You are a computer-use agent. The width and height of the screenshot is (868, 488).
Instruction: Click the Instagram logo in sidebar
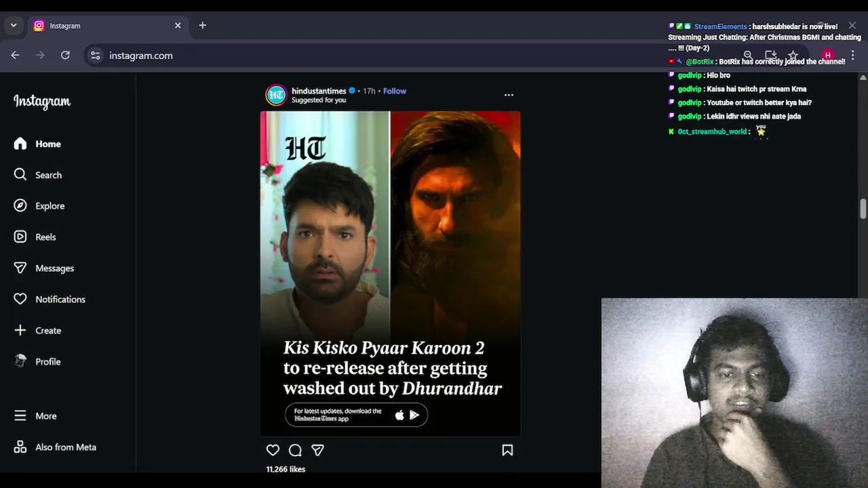coord(42,102)
